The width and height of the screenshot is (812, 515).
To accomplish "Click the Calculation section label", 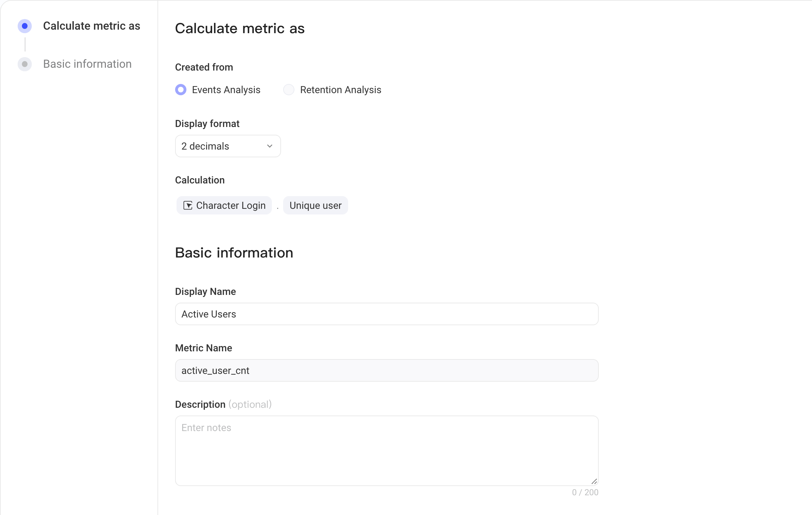I will tap(200, 180).
